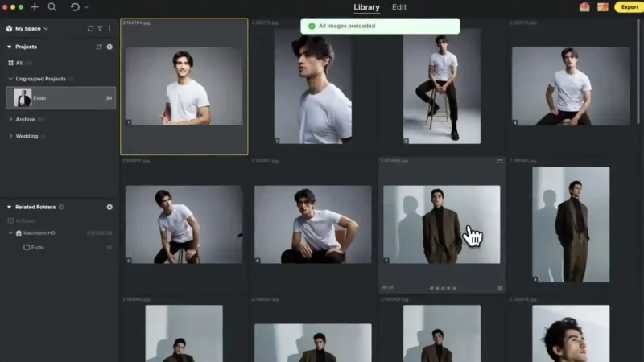Select thumbnail 5 man leaning forward
The width and height of the screenshot is (644, 362).
pos(184,224)
